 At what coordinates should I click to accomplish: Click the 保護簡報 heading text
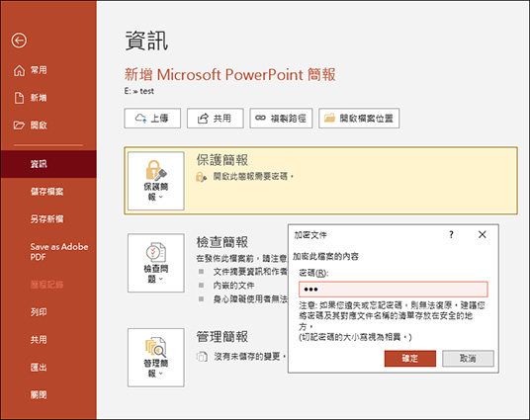[222, 160]
